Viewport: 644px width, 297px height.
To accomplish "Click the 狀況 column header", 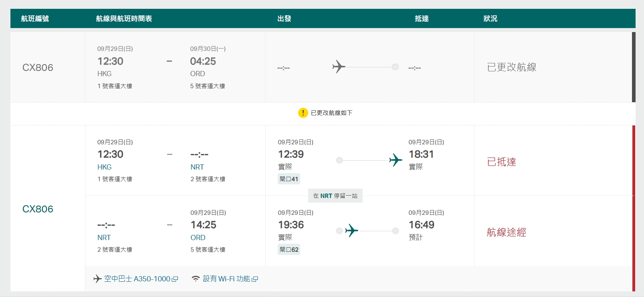I will coord(490,18).
